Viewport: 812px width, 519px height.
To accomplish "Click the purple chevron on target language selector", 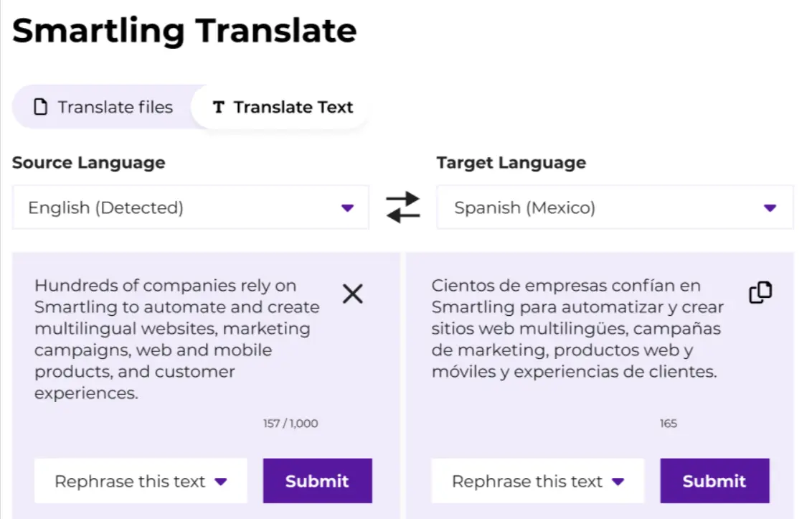I will point(770,207).
